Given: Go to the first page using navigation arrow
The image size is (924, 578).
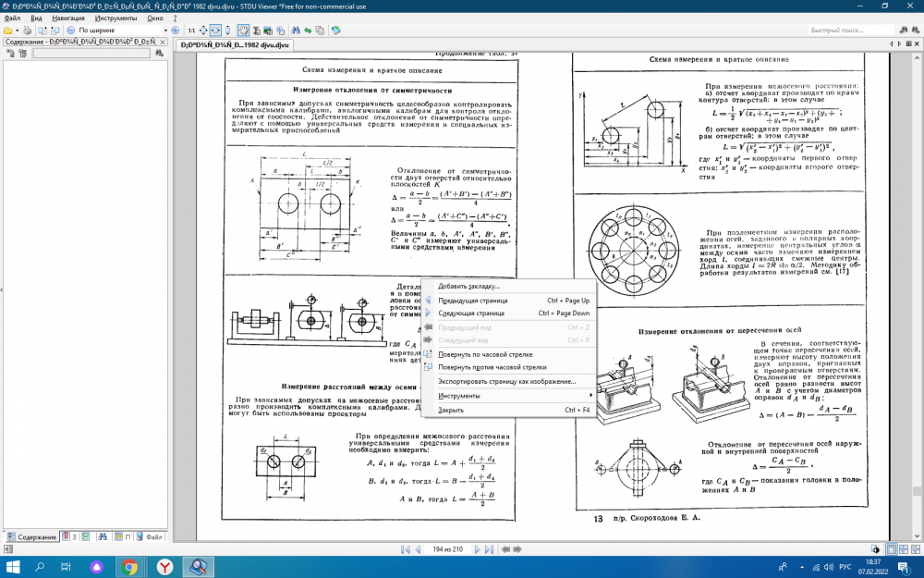Looking at the screenshot, I should 405,549.
